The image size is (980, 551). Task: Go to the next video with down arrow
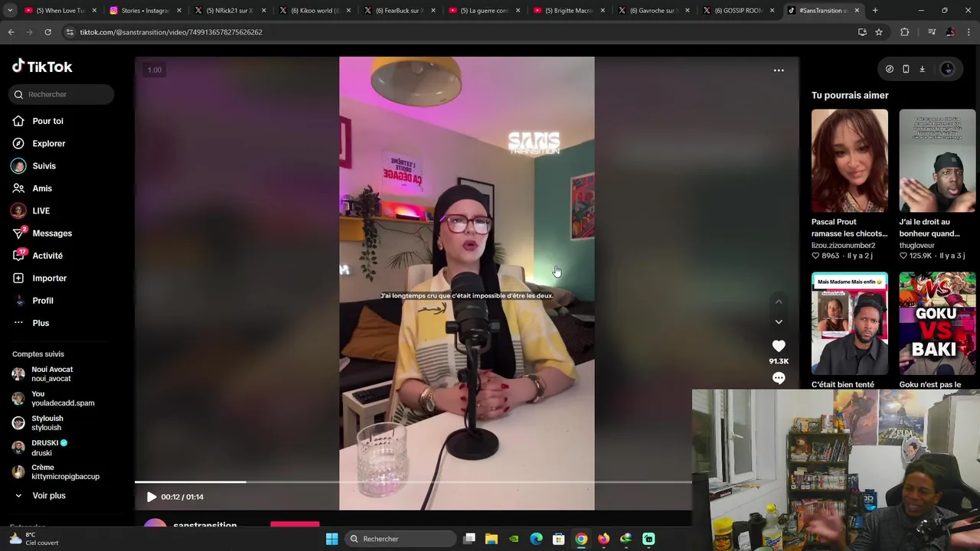click(779, 322)
